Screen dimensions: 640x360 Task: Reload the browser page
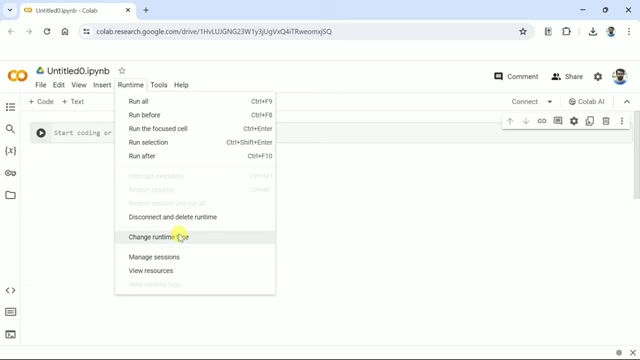pos(47,31)
